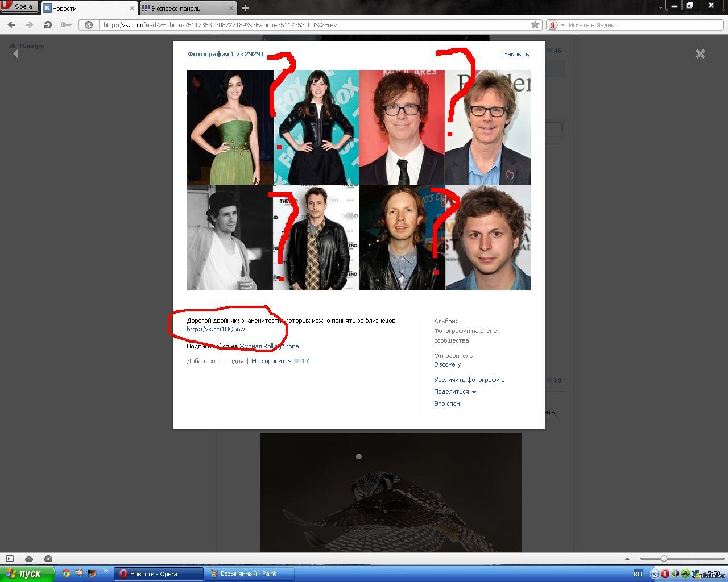The height and width of the screenshot is (582, 728).
Task: Click the RU language indicator
Action: click(638, 574)
